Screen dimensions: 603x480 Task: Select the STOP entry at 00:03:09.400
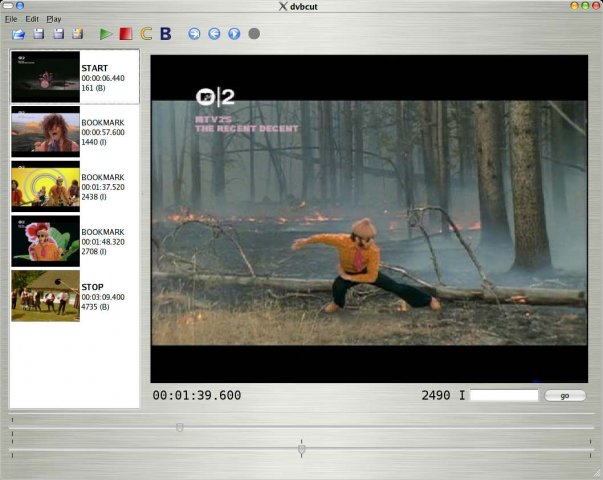click(x=75, y=295)
